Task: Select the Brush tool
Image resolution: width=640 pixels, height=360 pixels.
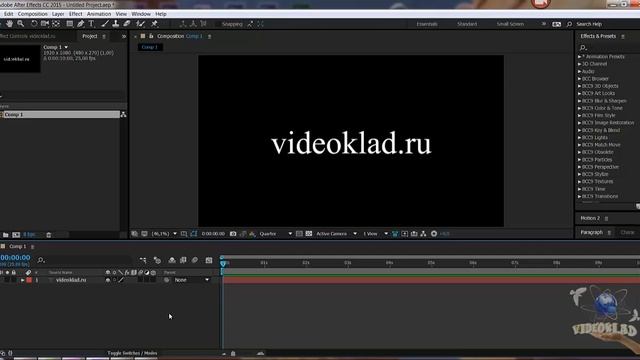Action: pos(105,24)
